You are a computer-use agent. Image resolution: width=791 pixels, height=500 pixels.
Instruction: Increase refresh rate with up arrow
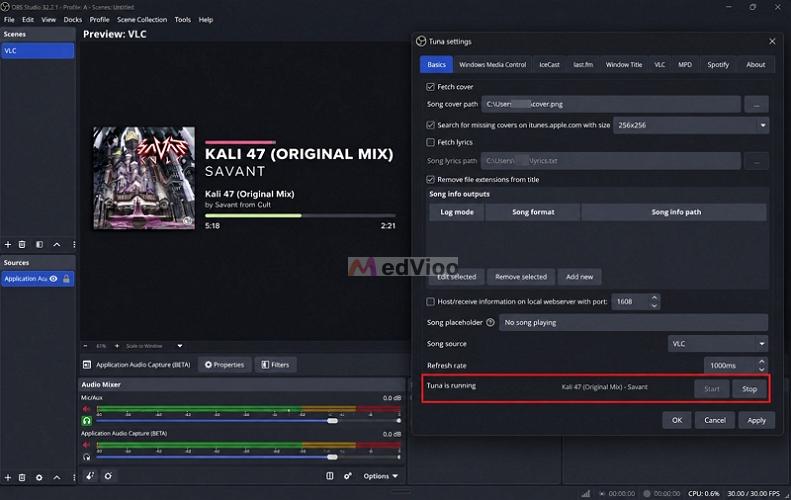click(761, 361)
